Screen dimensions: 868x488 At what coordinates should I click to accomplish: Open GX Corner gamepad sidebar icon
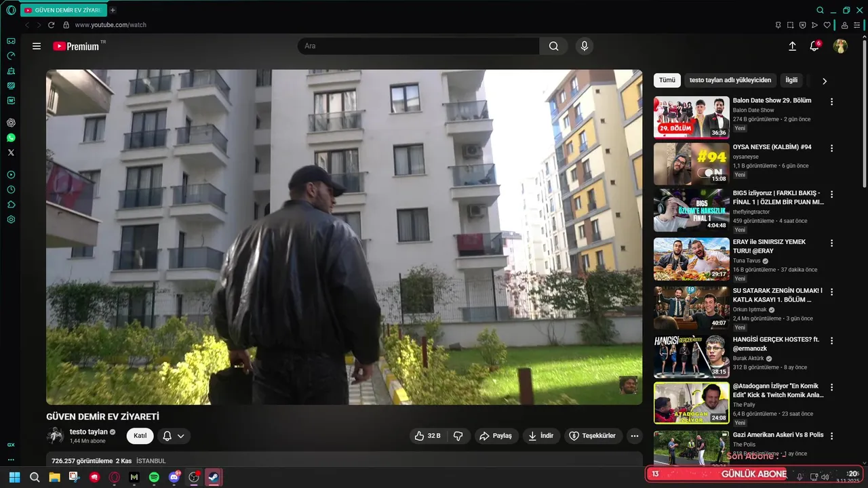pyautogui.click(x=11, y=41)
